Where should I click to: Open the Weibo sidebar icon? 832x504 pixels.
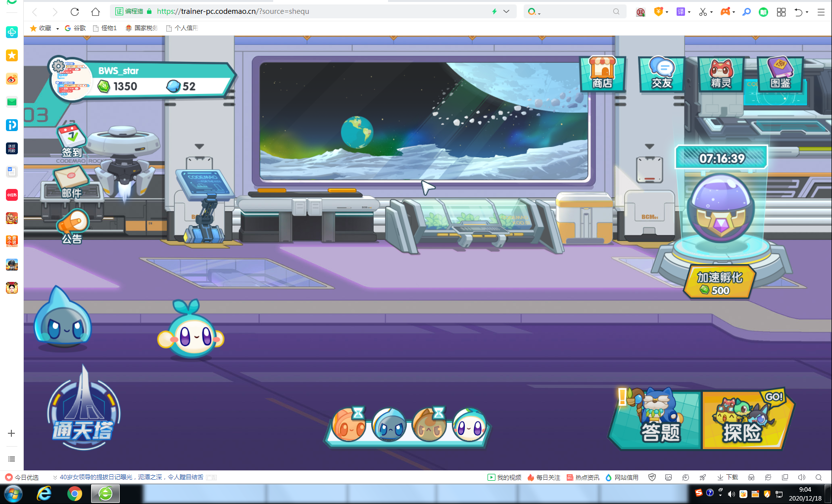12,79
